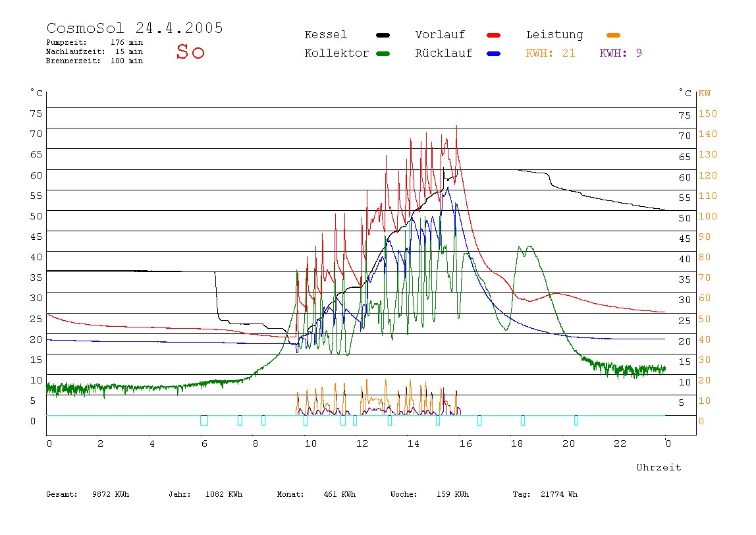Click the Kollektor legend label
Viewport: 756px width, 535px height.
(337, 53)
